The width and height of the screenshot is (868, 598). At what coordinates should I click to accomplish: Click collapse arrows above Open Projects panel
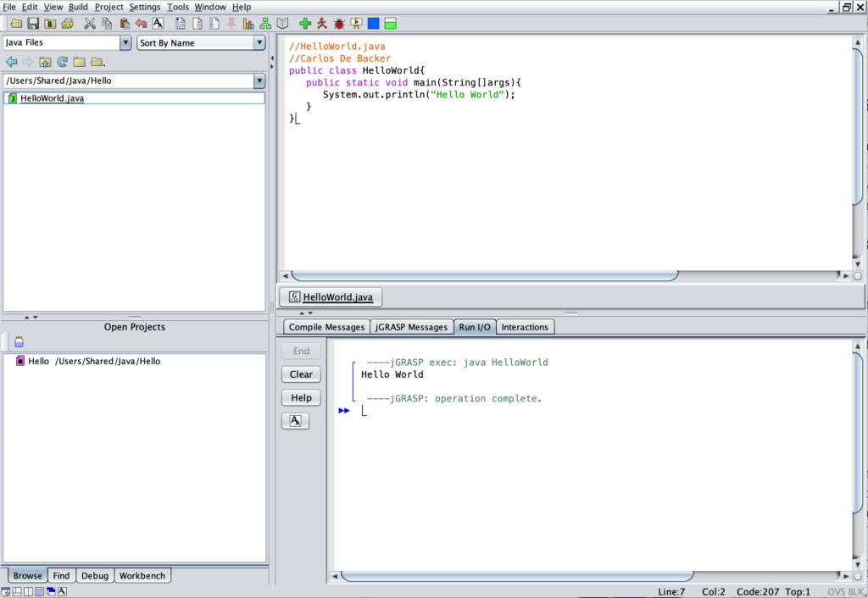31,318
